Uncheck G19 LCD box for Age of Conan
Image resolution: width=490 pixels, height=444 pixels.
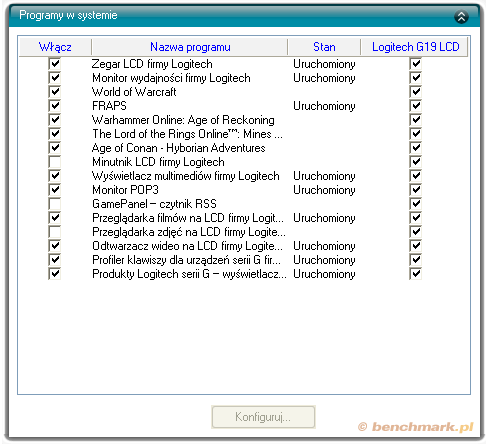[416, 148]
